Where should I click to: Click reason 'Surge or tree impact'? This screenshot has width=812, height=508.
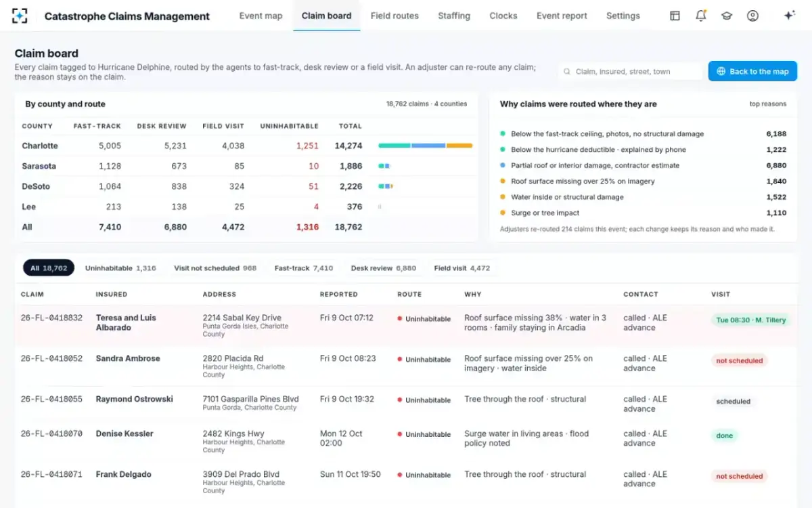545,213
